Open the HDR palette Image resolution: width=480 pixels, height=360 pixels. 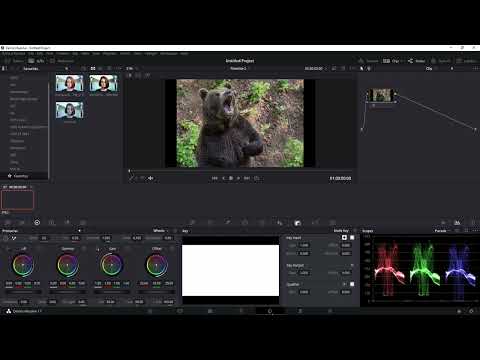click(x=52, y=222)
